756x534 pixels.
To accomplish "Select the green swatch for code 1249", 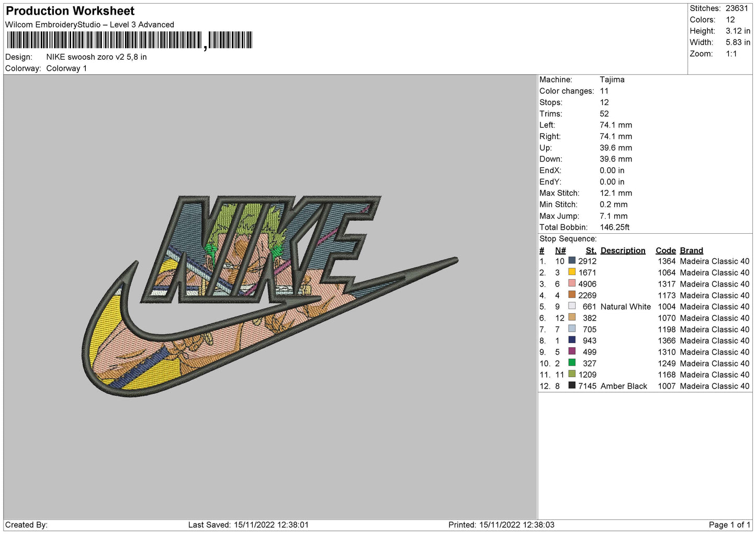I will [572, 363].
